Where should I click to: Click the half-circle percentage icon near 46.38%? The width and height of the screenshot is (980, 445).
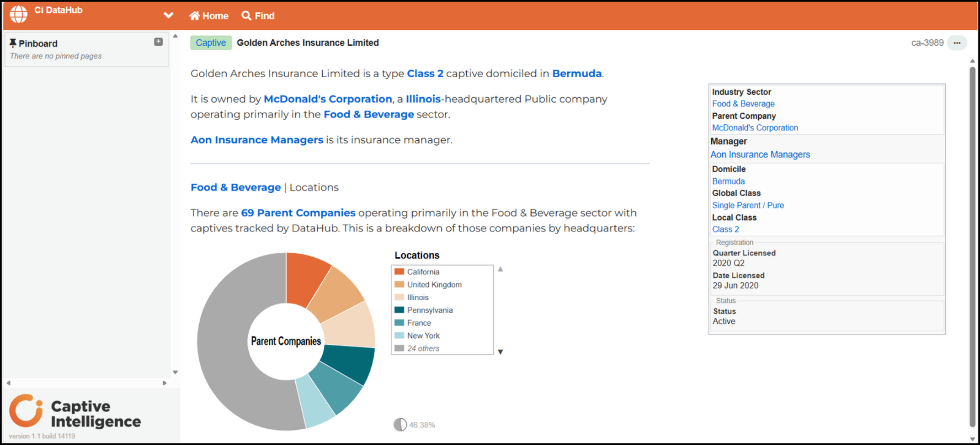pos(400,425)
